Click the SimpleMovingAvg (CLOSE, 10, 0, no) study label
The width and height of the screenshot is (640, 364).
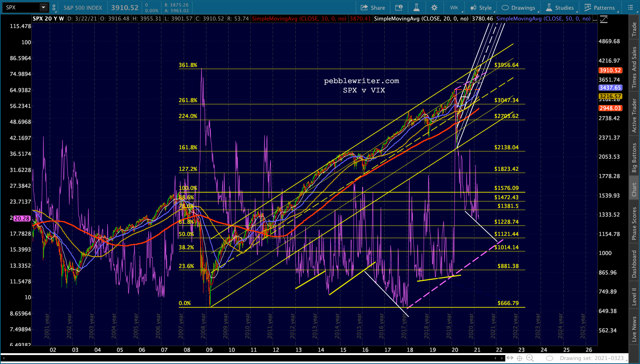(x=299, y=19)
